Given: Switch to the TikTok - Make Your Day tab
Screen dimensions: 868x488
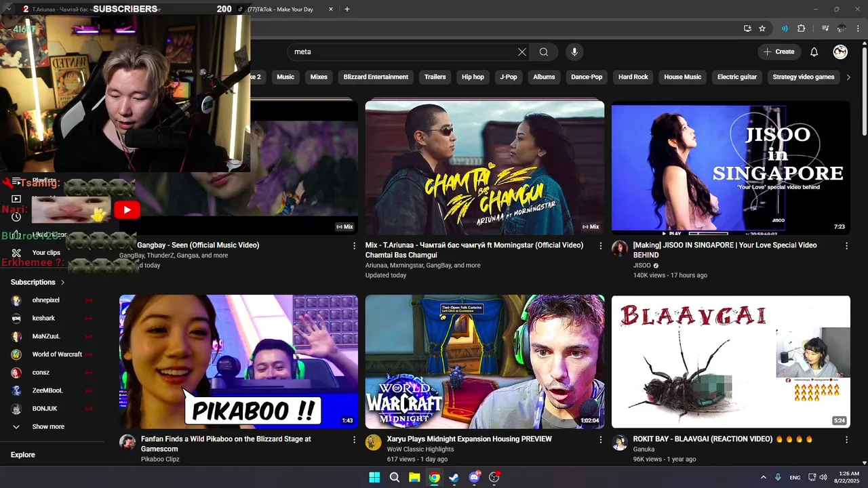Looking at the screenshot, I should pyautogui.click(x=285, y=9).
